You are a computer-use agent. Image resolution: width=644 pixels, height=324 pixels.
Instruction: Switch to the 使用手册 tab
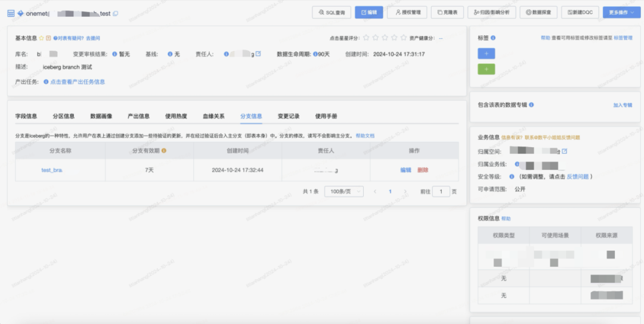(x=326, y=117)
